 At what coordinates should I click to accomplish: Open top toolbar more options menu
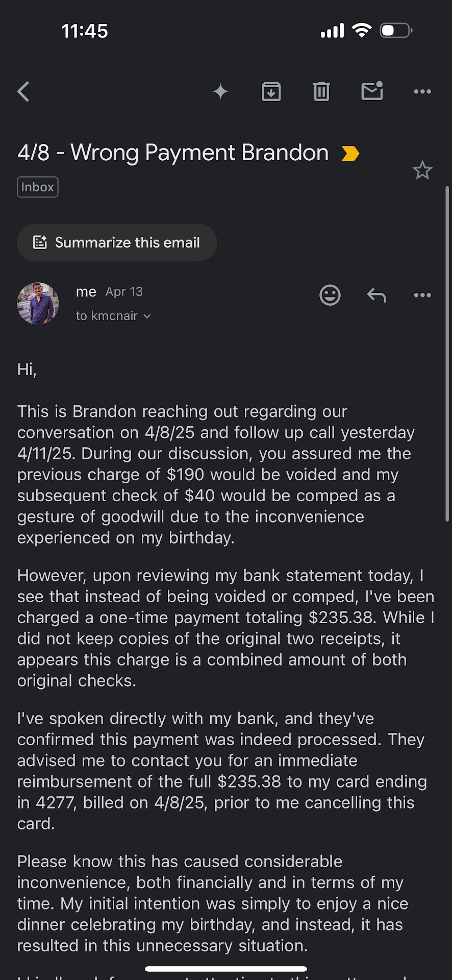(422, 92)
